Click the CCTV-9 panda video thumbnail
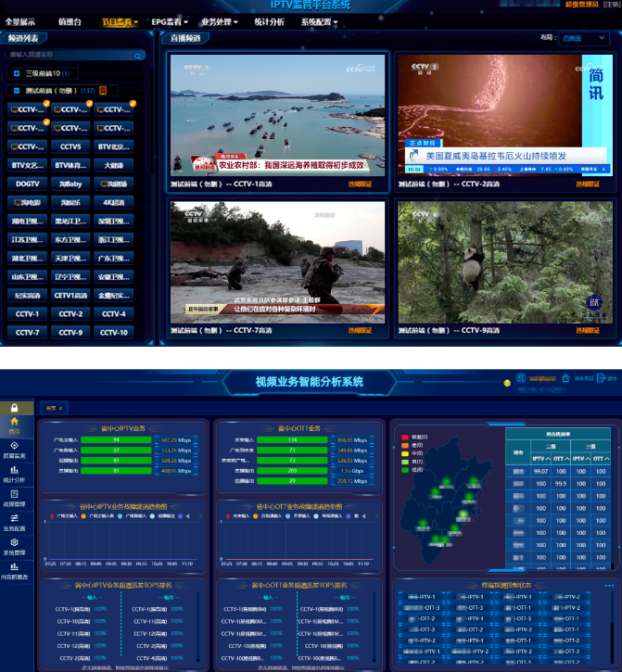 (x=505, y=262)
